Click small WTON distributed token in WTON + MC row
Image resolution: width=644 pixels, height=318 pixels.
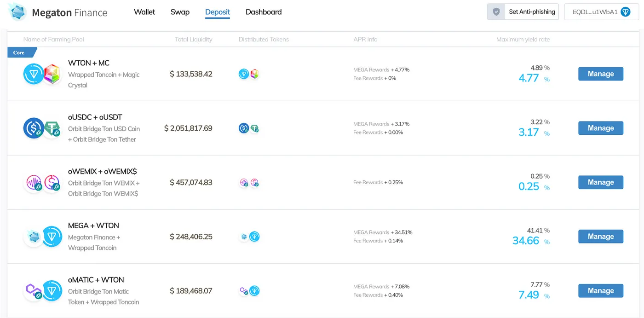pyautogui.click(x=244, y=74)
